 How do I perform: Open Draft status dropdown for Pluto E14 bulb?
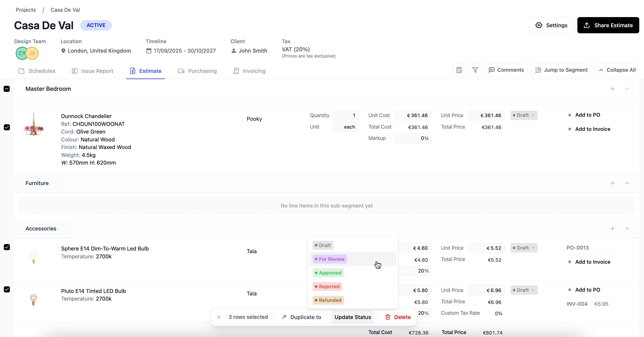pos(524,290)
